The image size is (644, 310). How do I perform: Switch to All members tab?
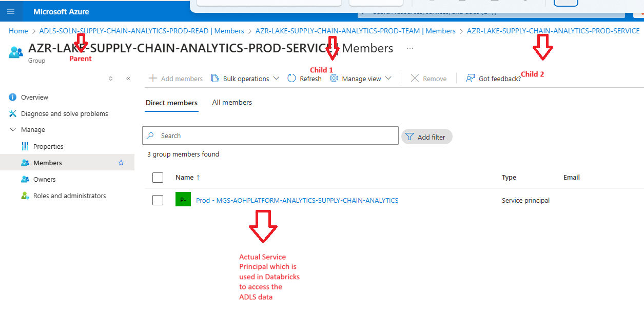pyautogui.click(x=232, y=103)
